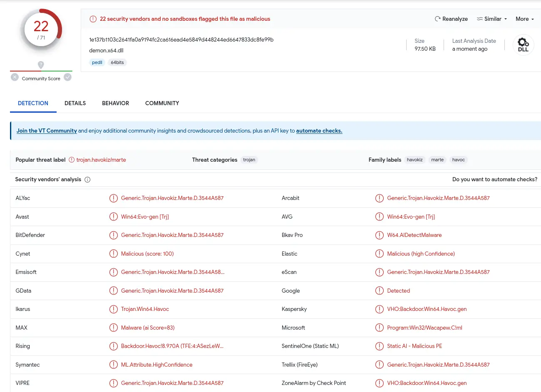Viewport: 541px width, 392px height.
Task: Click the alert icon in the Kaspersky row
Action: coord(379,309)
